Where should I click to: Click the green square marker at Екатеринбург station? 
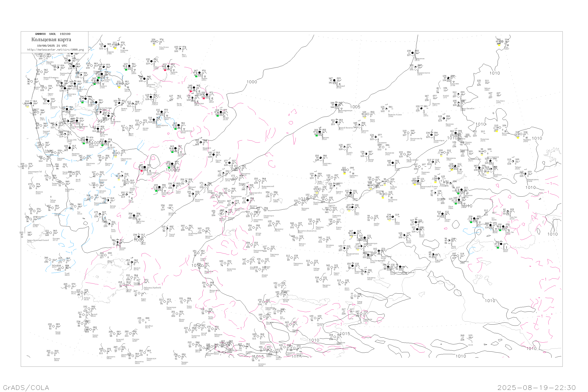click(x=175, y=129)
